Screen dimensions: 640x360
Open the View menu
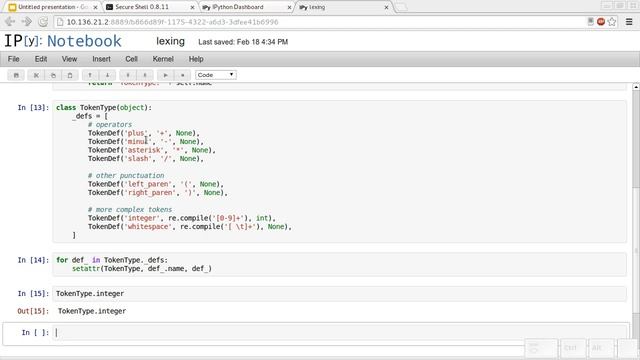tap(69, 59)
